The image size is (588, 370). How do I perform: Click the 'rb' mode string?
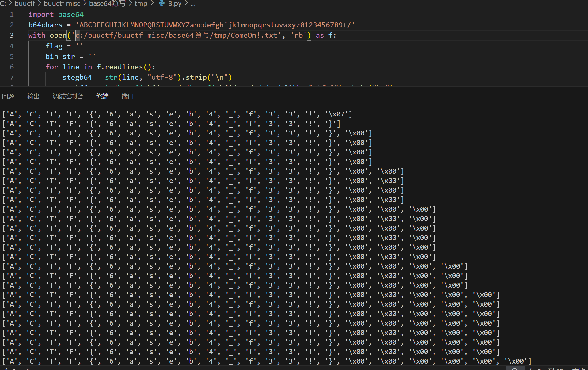pyautogui.click(x=299, y=35)
